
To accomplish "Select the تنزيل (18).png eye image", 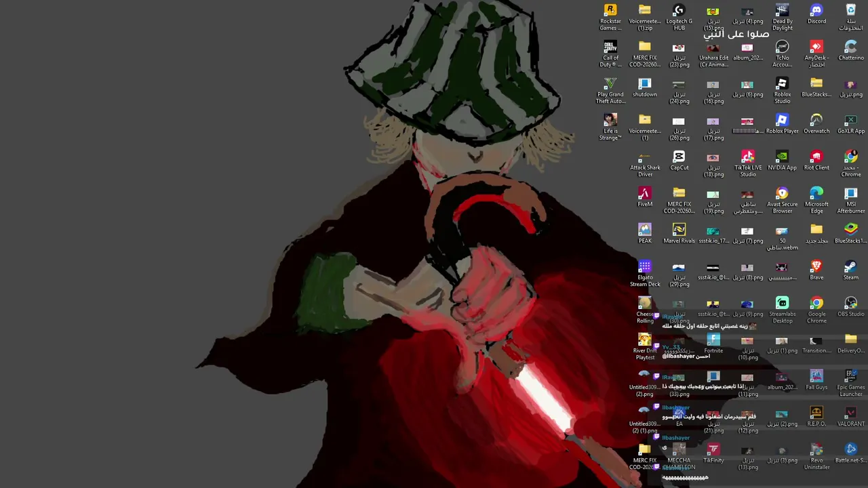I will (713, 163).
